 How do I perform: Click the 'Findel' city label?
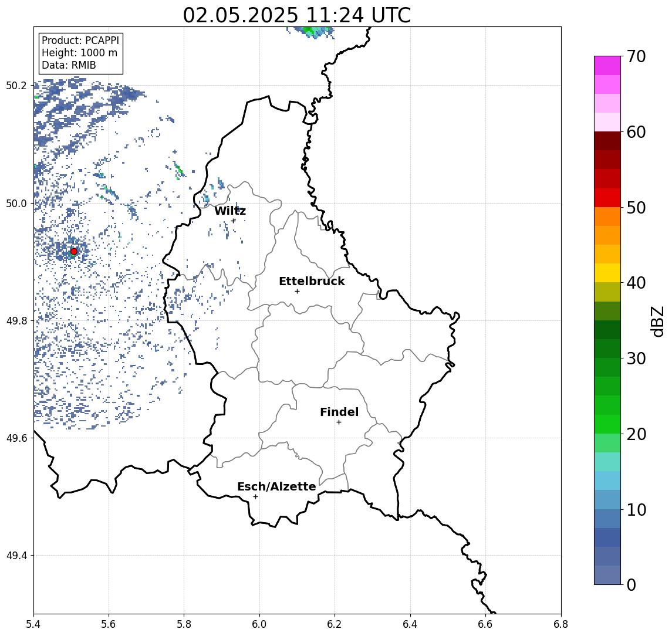tap(339, 412)
